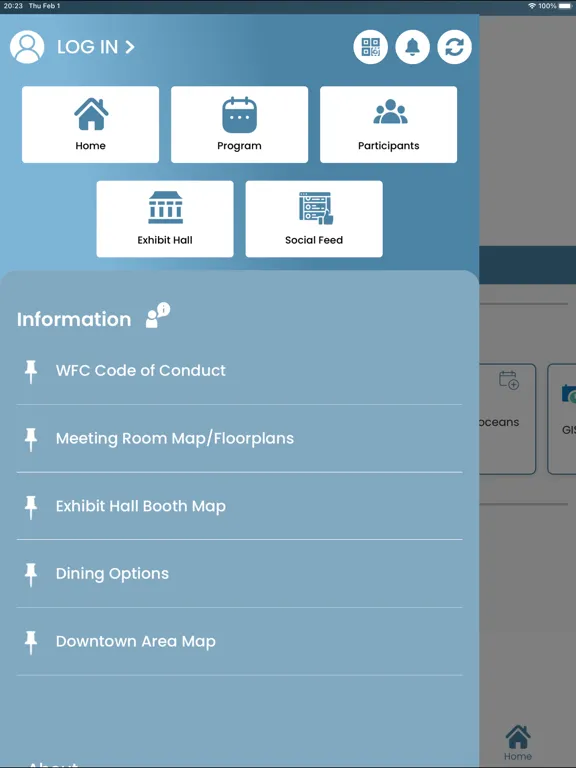
Task: Click pin icon beside Dining Options
Action: coord(31,575)
